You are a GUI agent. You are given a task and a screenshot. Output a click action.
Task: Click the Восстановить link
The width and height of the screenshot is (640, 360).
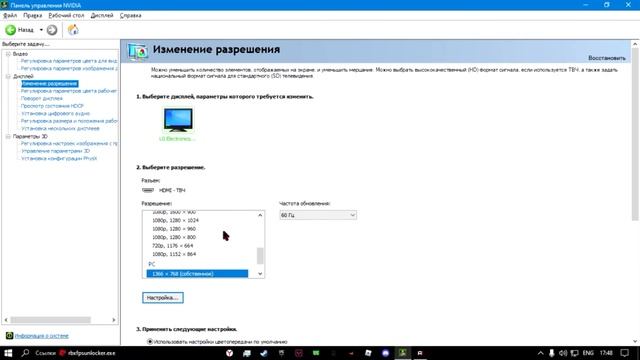pyautogui.click(x=607, y=58)
